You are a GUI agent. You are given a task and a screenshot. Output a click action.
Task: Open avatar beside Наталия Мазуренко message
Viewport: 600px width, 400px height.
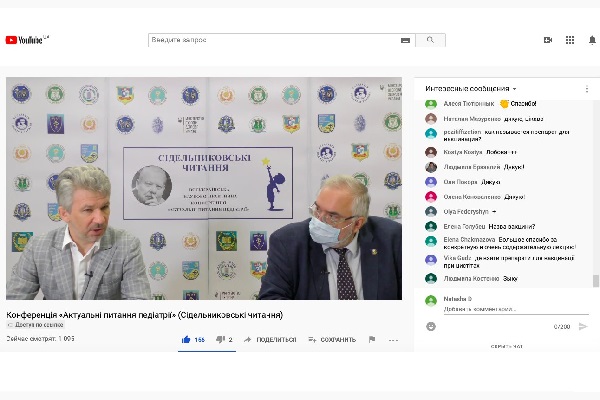click(431, 119)
